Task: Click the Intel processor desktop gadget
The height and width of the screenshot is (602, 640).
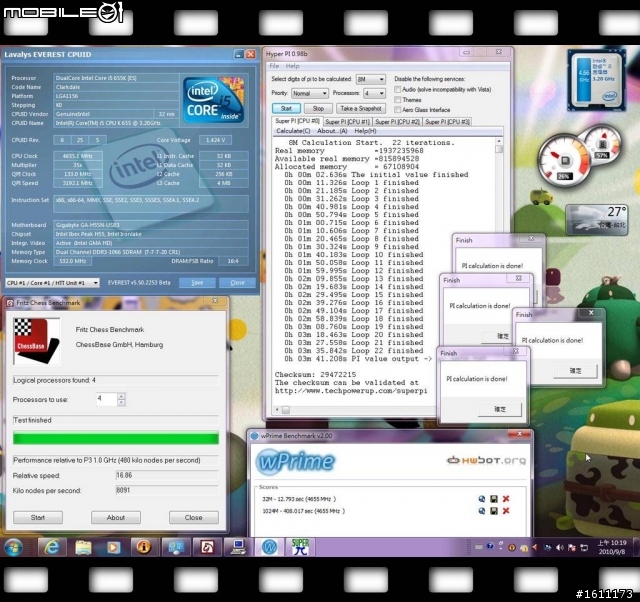Action: pyautogui.click(x=597, y=79)
